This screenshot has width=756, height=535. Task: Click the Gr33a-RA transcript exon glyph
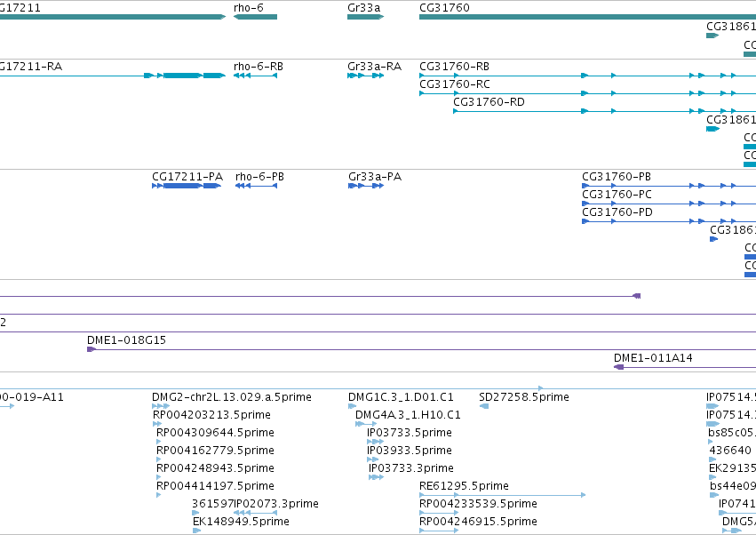tap(365, 76)
